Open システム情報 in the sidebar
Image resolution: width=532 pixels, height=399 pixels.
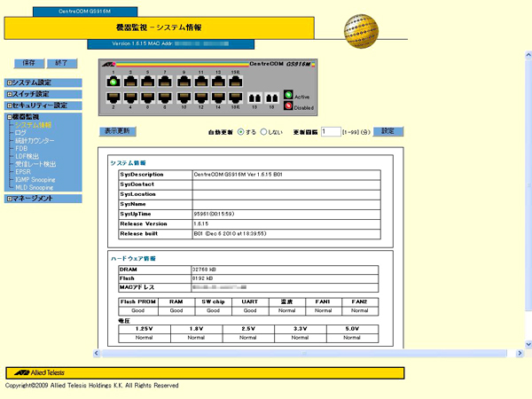[33, 125]
